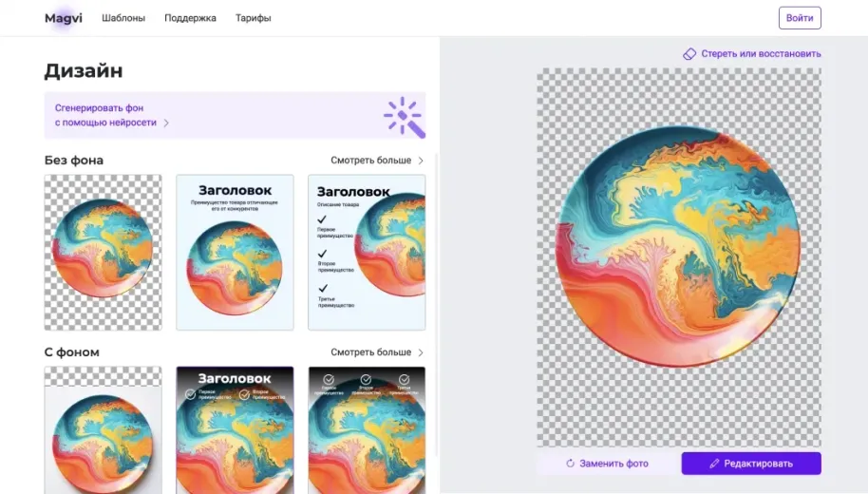Open the Поддержка menu item
Viewport: 868px width, 494px height.
[x=190, y=18]
